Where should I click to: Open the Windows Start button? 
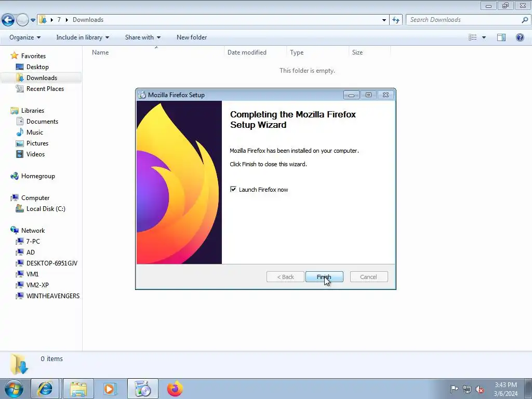[x=14, y=389]
